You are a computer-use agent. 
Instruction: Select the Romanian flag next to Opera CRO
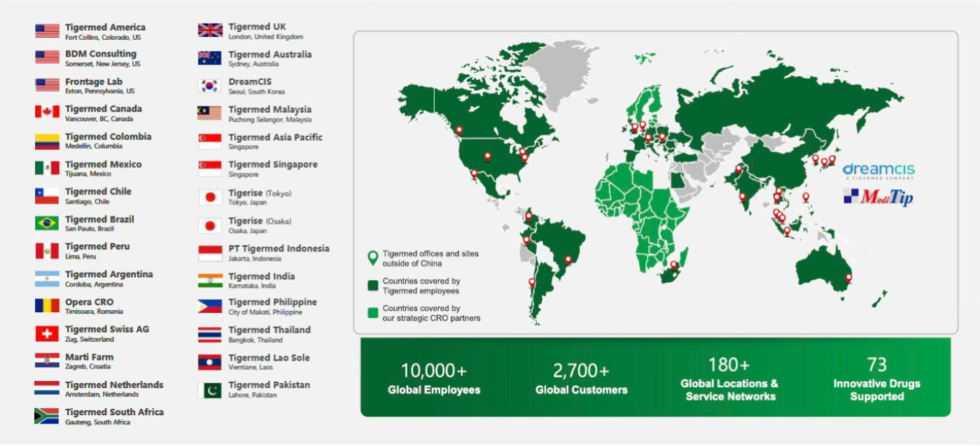click(x=47, y=306)
